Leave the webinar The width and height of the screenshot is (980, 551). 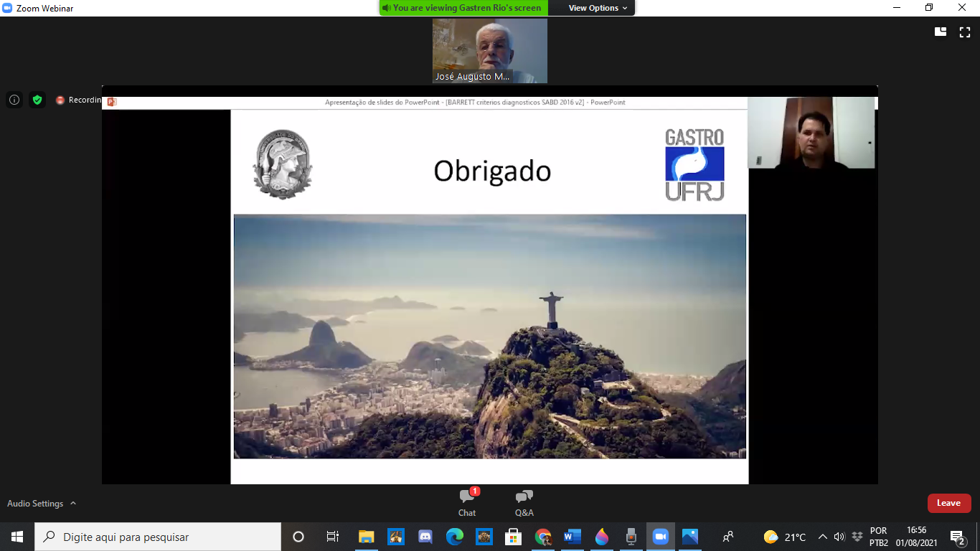point(948,503)
